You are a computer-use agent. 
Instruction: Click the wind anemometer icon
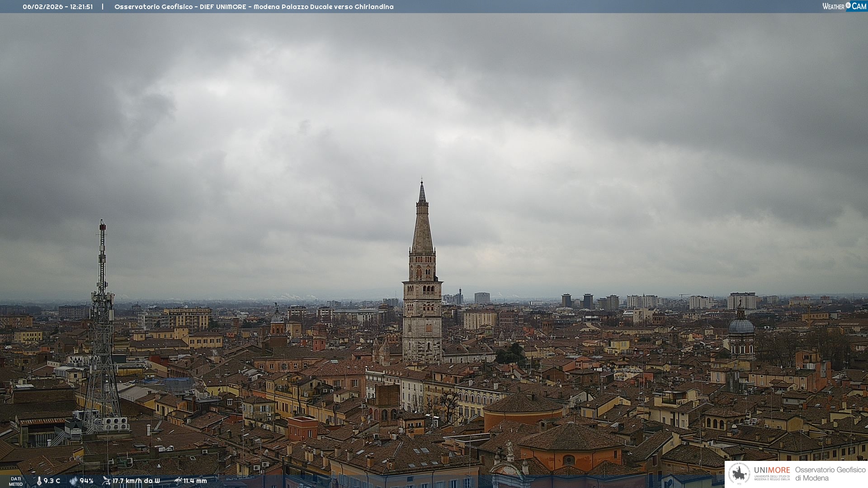[106, 481]
